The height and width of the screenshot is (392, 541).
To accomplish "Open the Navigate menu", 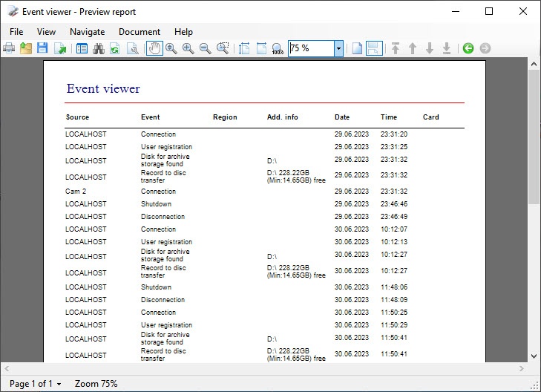I will point(87,32).
